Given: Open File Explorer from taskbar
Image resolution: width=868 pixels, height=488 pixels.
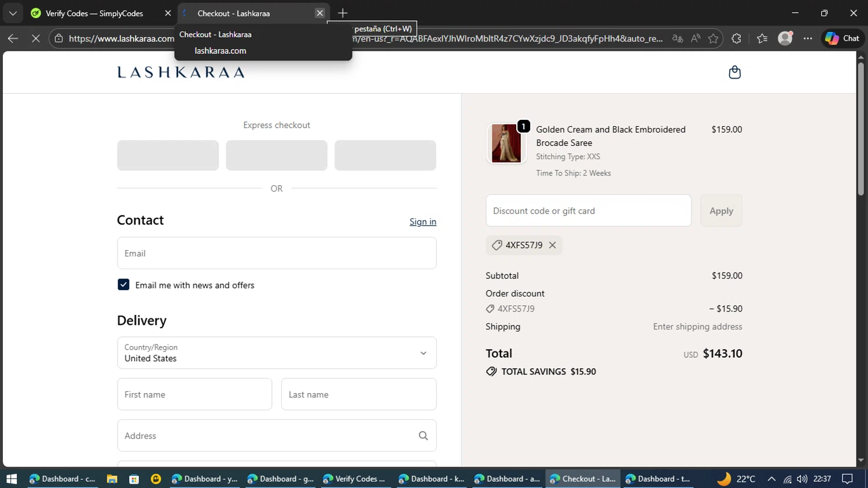Looking at the screenshot, I should 112,479.
